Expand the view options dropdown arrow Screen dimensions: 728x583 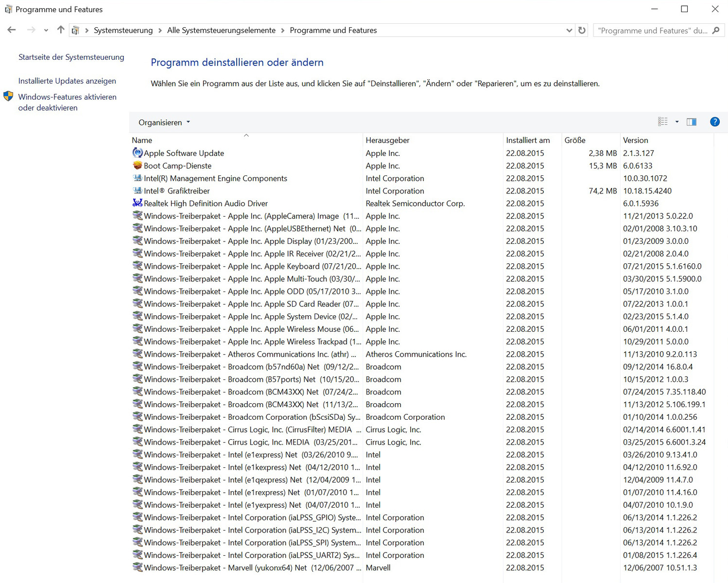pos(677,122)
